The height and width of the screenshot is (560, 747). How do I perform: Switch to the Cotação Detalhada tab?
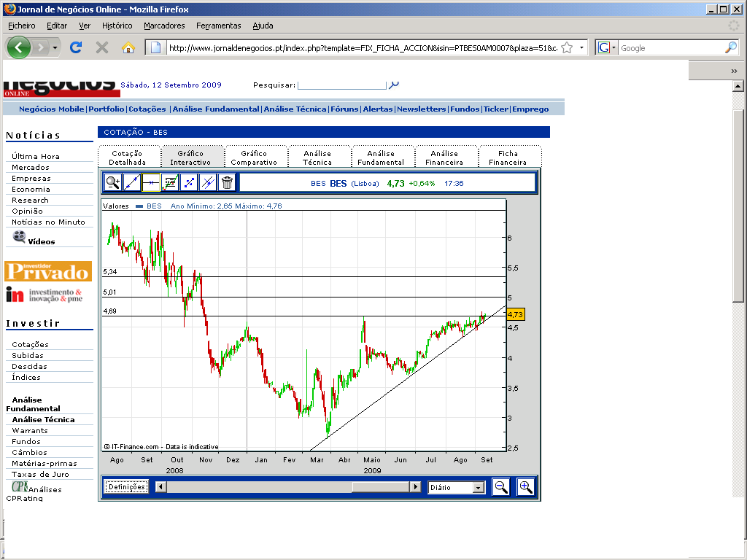tap(127, 157)
